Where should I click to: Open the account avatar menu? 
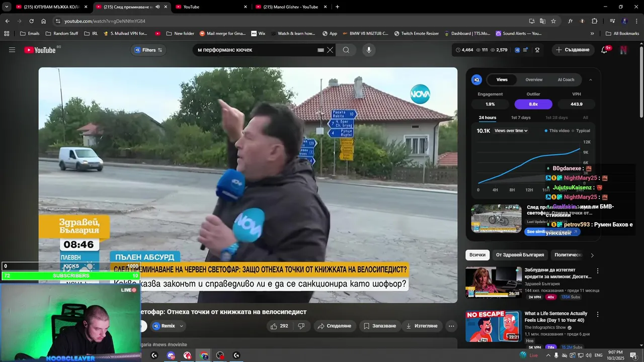[x=623, y=50]
